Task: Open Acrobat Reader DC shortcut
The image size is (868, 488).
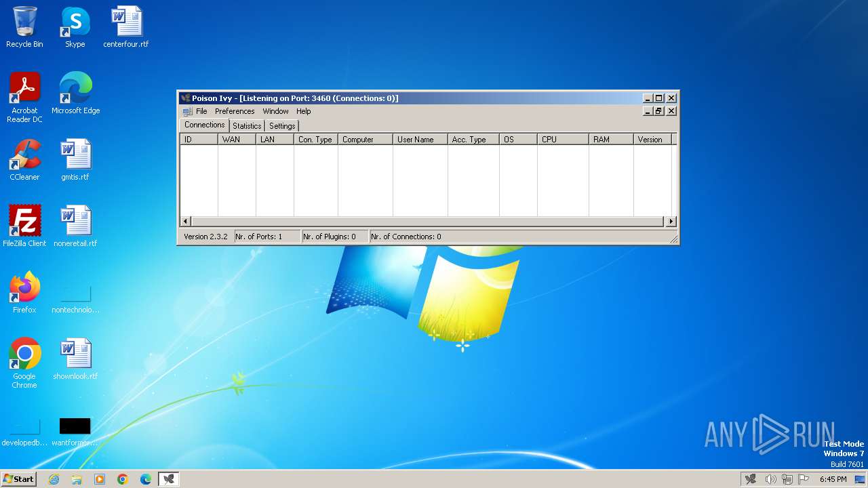Action: click(x=24, y=98)
